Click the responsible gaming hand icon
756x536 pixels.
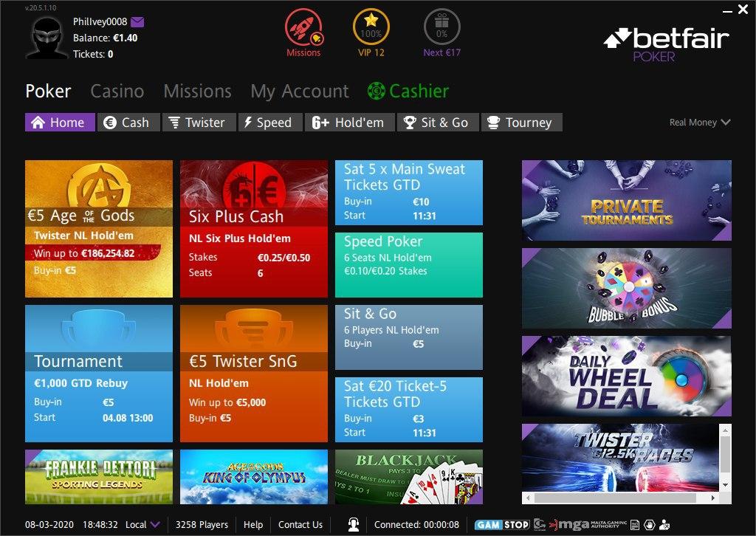(x=650, y=524)
